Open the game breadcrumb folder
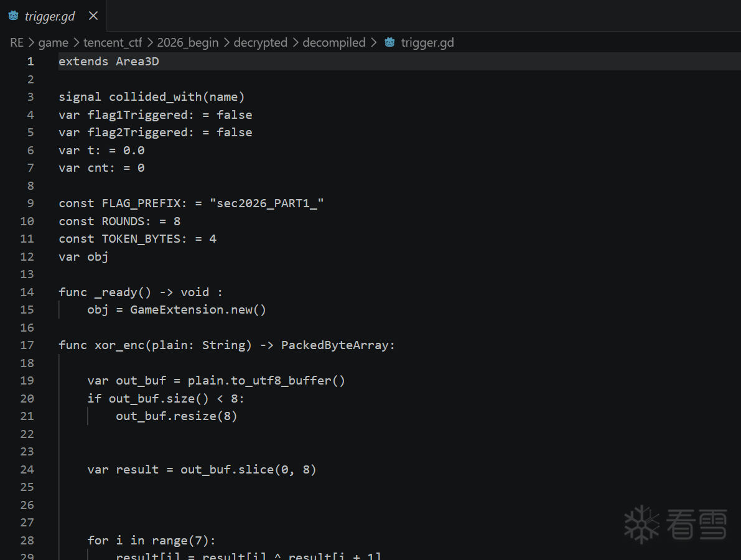This screenshot has width=741, height=560. 54,42
